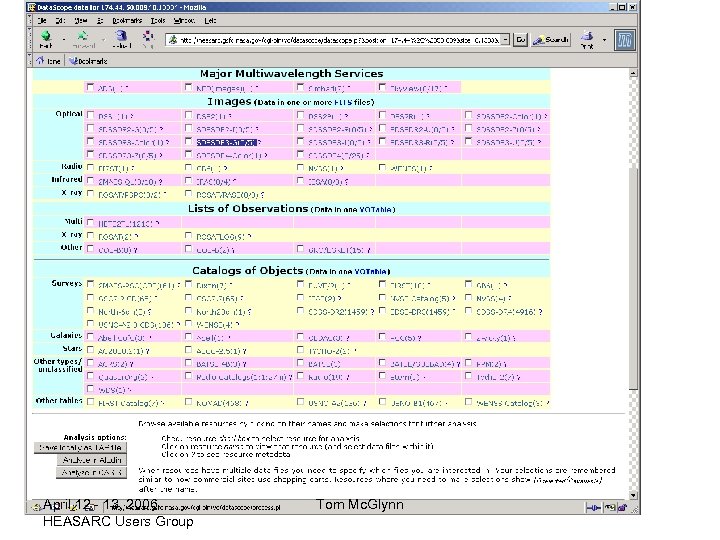Click the Print toolbar icon
Viewport: 720px width, 540px height.
point(587,39)
